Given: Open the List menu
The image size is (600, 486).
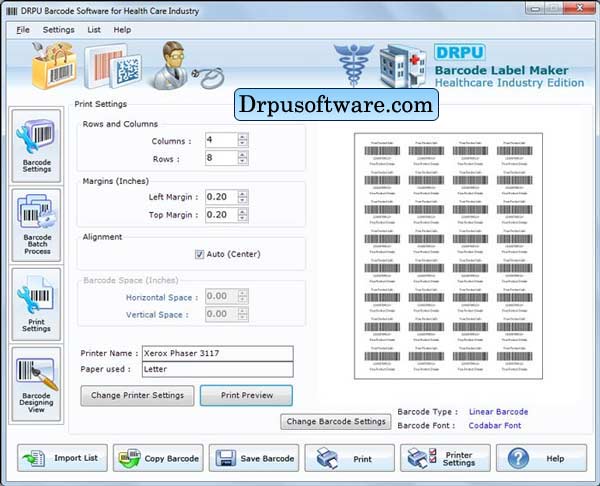Looking at the screenshot, I should (94, 30).
